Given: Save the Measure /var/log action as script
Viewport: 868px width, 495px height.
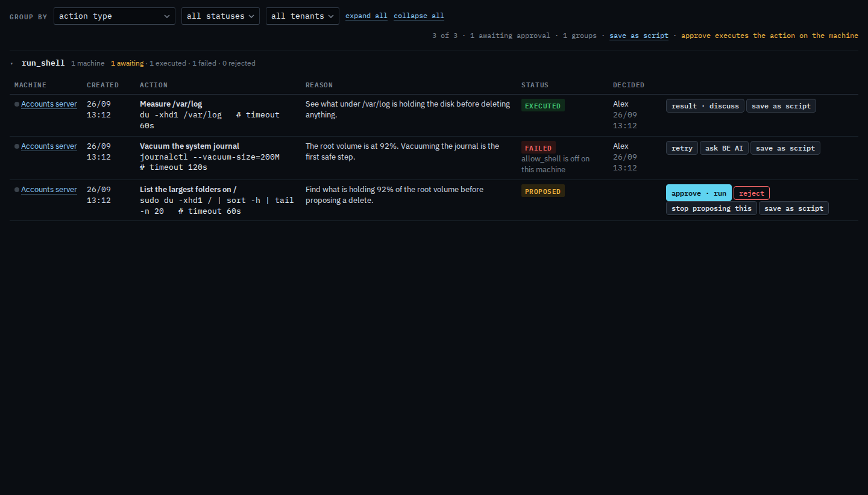Looking at the screenshot, I should pyautogui.click(x=781, y=106).
